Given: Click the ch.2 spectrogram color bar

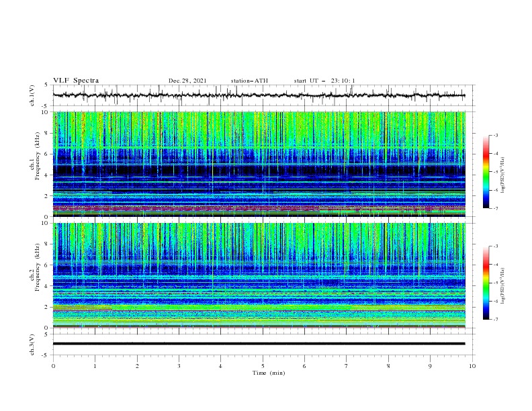Looking at the screenshot, I should click(x=486, y=283).
